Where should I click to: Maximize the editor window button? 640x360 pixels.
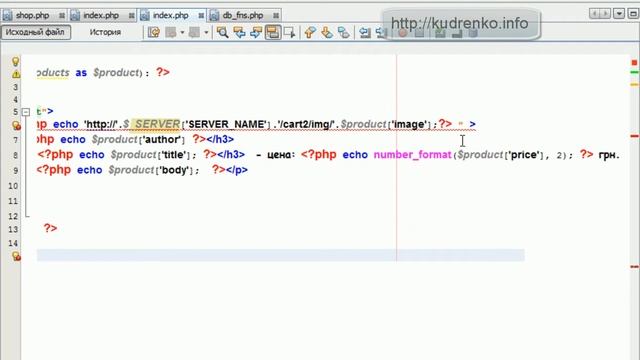[x=633, y=14]
